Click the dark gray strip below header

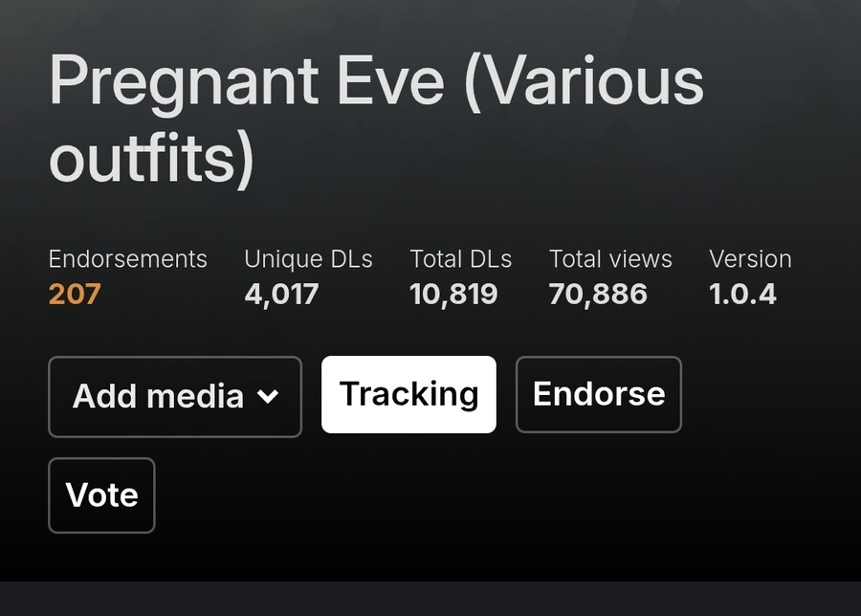[x=430, y=599]
